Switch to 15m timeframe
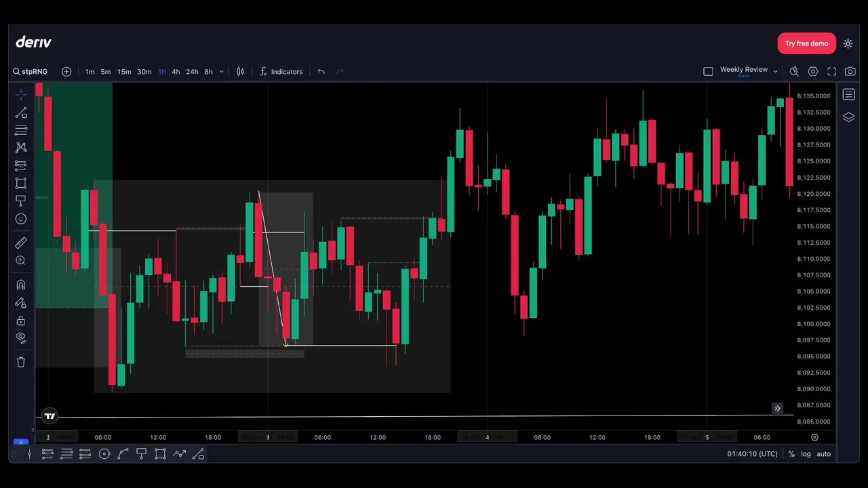Image resolution: width=868 pixels, height=488 pixels. (x=124, y=71)
